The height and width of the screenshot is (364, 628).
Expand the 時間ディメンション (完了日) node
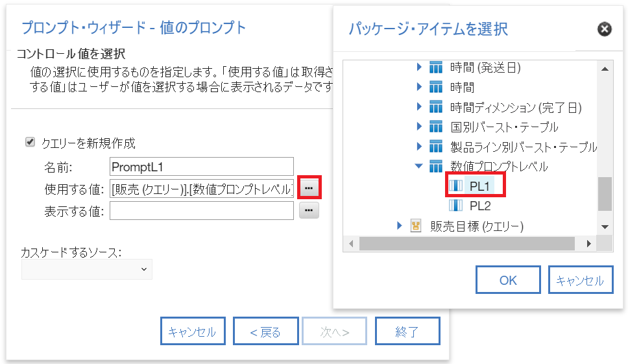click(x=419, y=106)
